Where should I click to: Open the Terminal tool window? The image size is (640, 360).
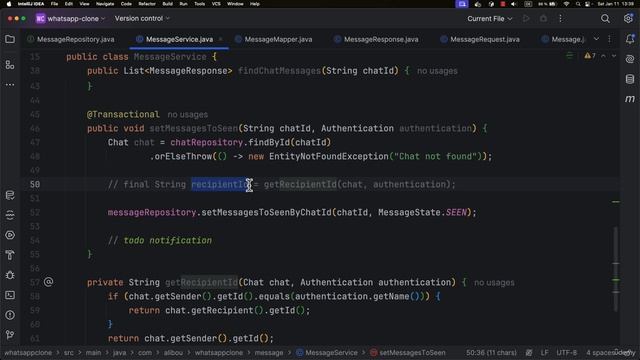[10, 295]
